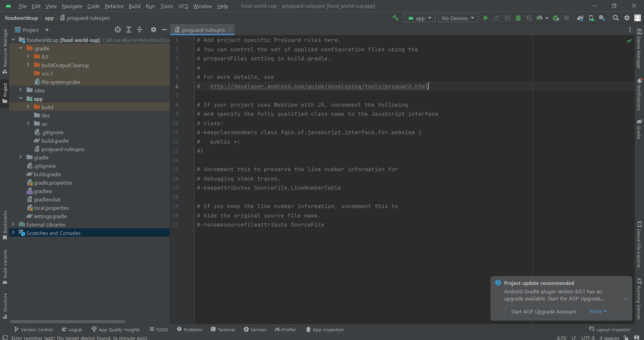Screen dimensions: 644x340
Task: Select the settings.gradle file
Action: (x=50, y=216)
